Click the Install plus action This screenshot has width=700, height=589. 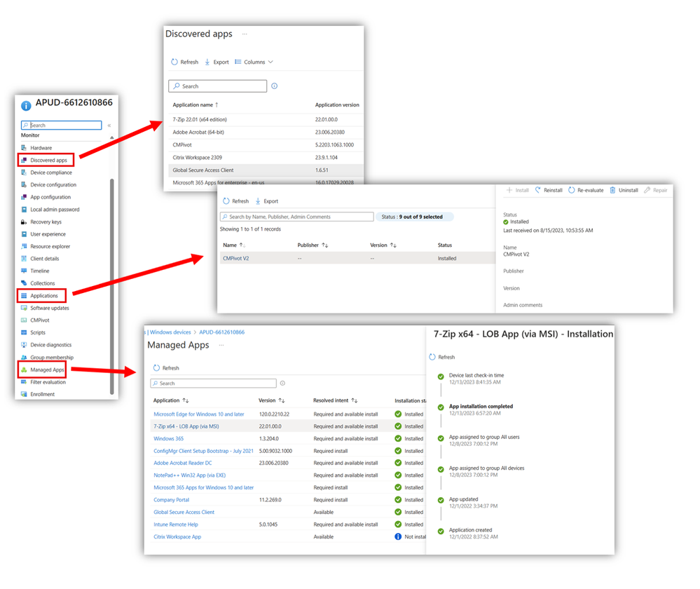click(509, 191)
